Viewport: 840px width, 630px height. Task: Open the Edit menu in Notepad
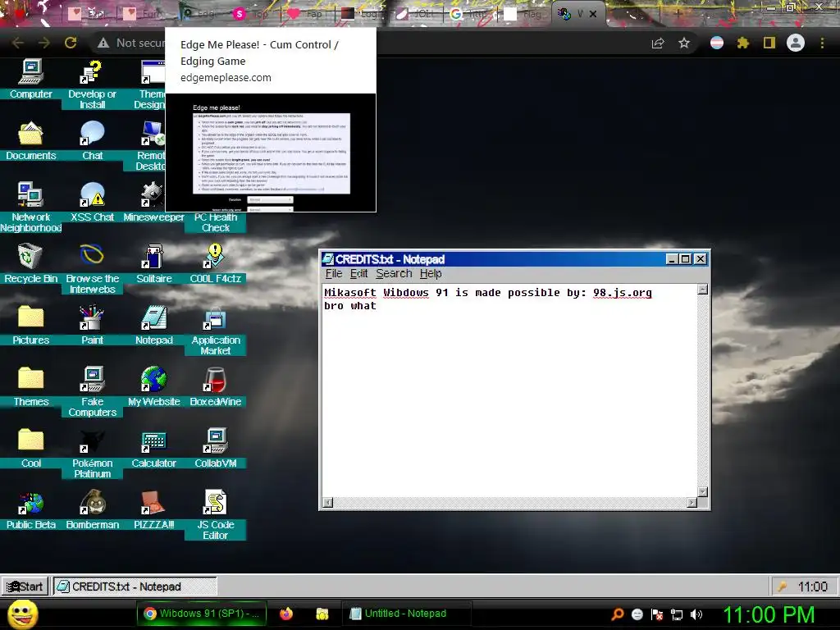pos(358,274)
